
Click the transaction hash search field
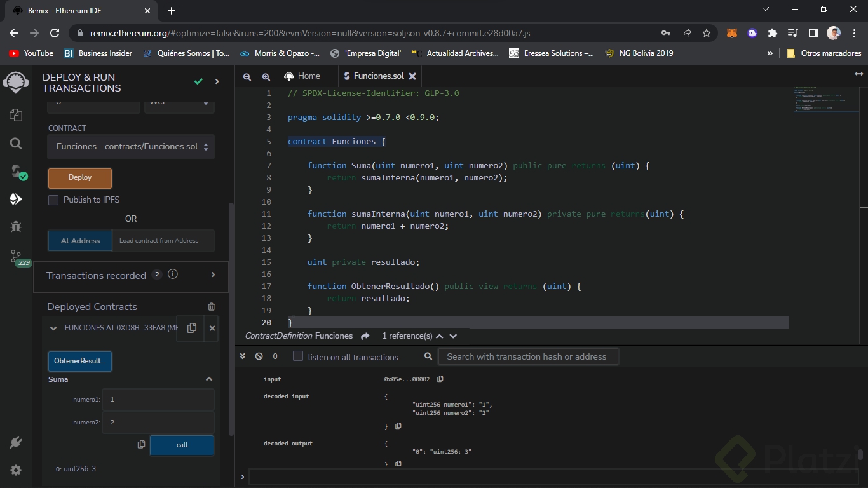[x=529, y=356]
